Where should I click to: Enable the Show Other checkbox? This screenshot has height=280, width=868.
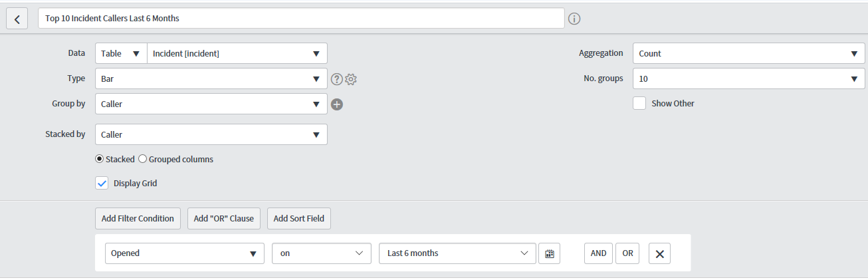(639, 103)
